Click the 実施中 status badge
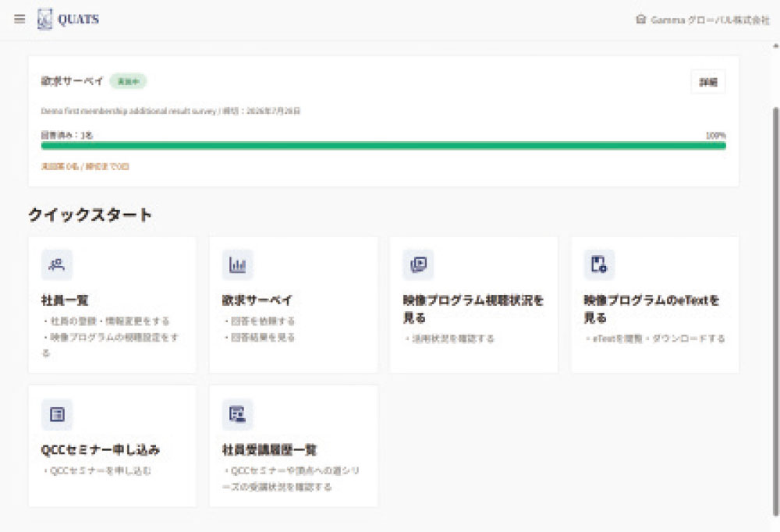The height and width of the screenshot is (532, 780). click(x=129, y=81)
